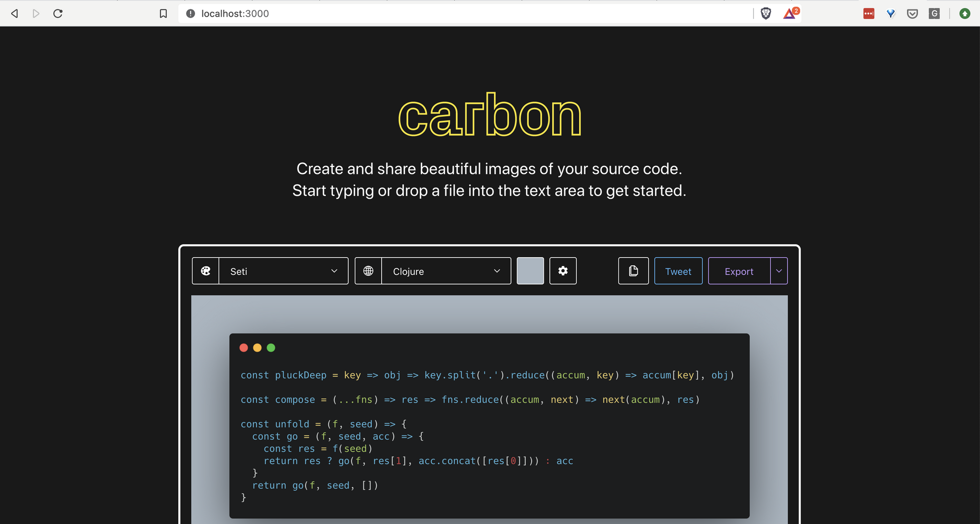Bookmark this page with the bookmark icon
This screenshot has width=980, height=524.
(163, 14)
